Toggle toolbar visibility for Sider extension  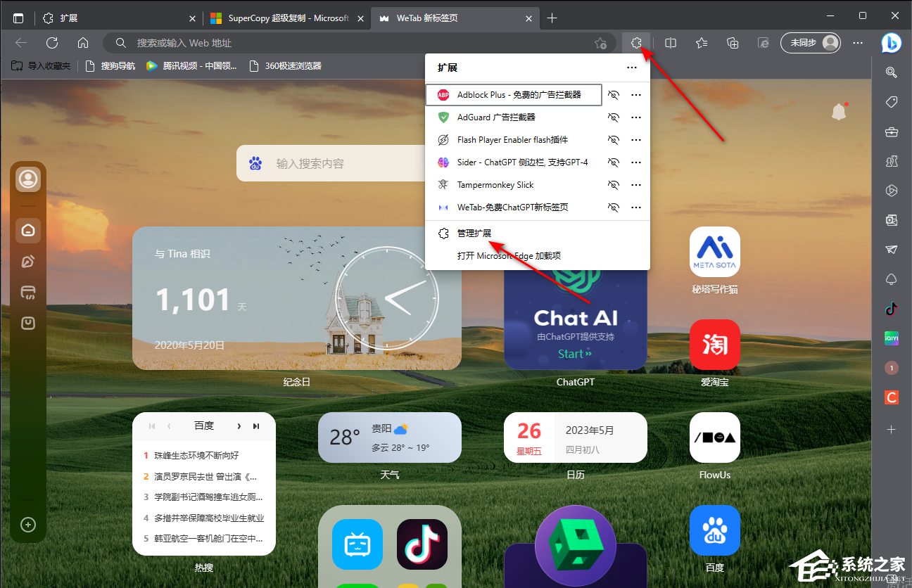click(x=614, y=162)
